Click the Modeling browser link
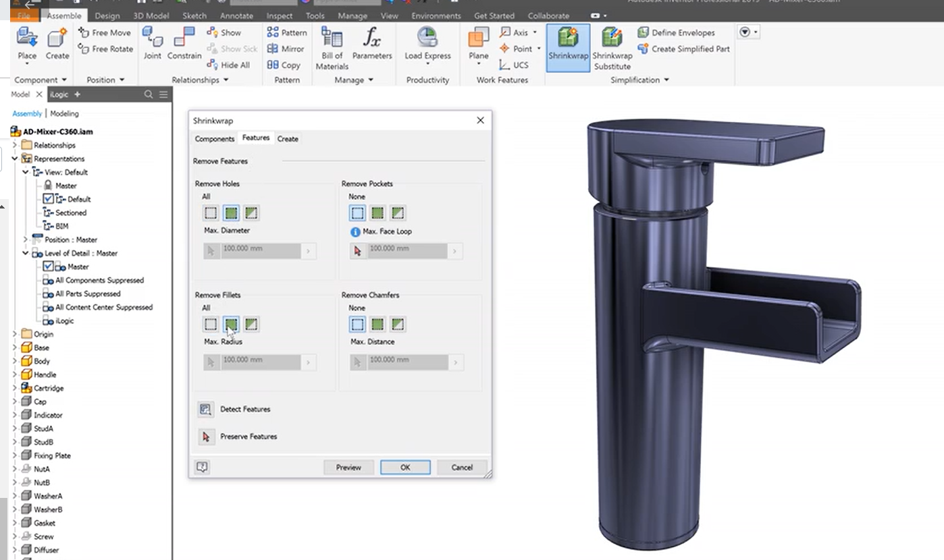The height and width of the screenshot is (560, 944). tap(64, 113)
